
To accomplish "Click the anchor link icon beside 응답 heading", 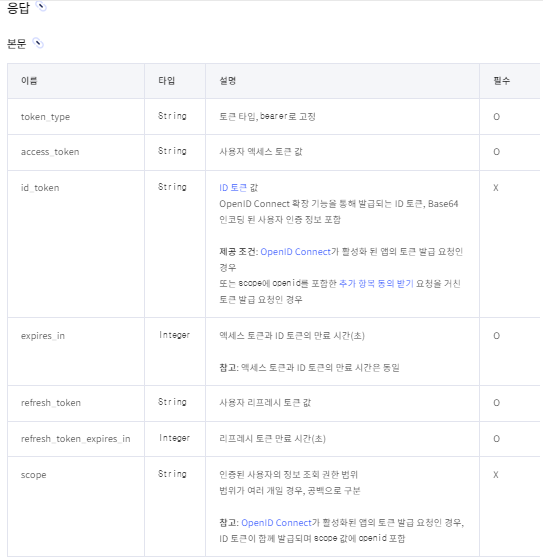I will click(42, 6).
